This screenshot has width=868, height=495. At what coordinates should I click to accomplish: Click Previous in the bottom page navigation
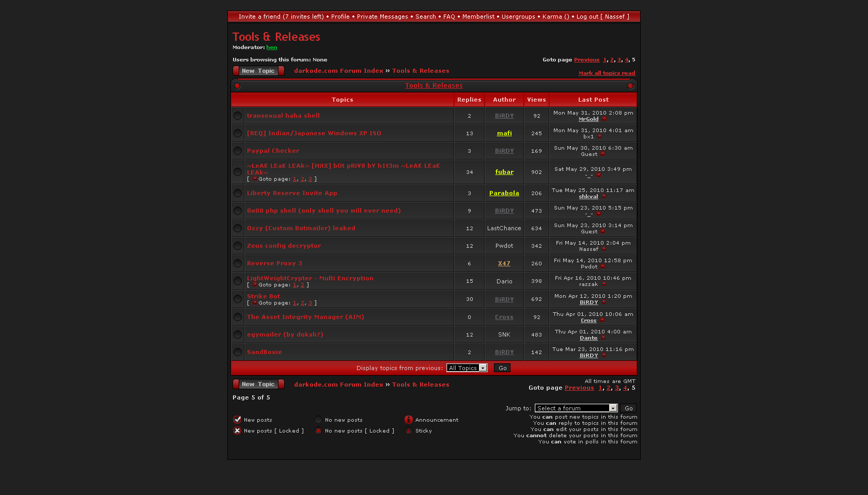(579, 388)
